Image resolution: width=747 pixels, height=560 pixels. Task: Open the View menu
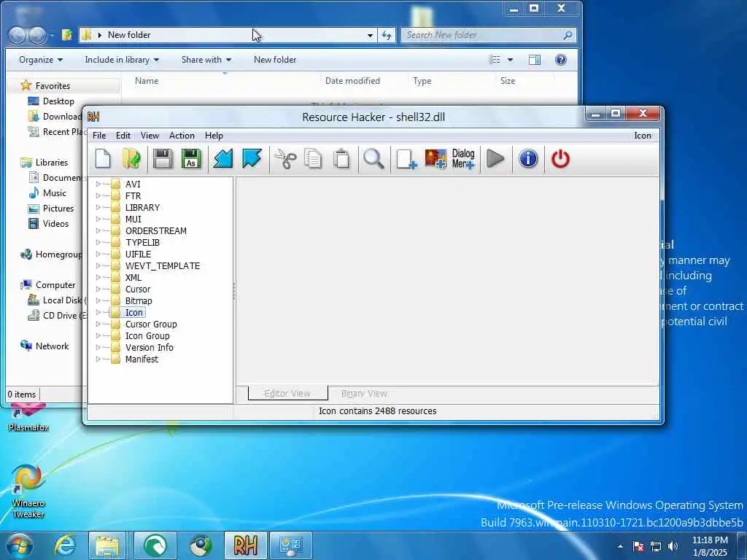point(150,136)
